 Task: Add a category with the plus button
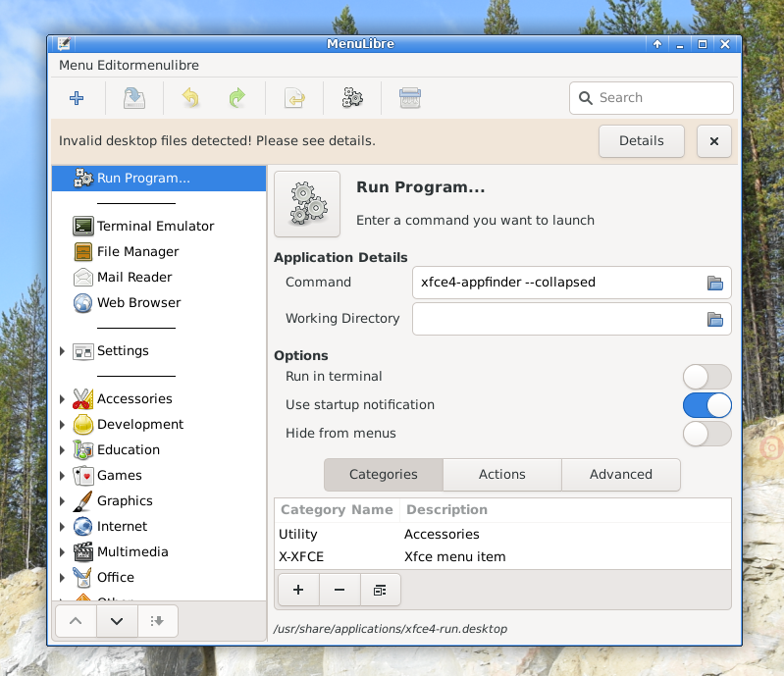coord(298,590)
